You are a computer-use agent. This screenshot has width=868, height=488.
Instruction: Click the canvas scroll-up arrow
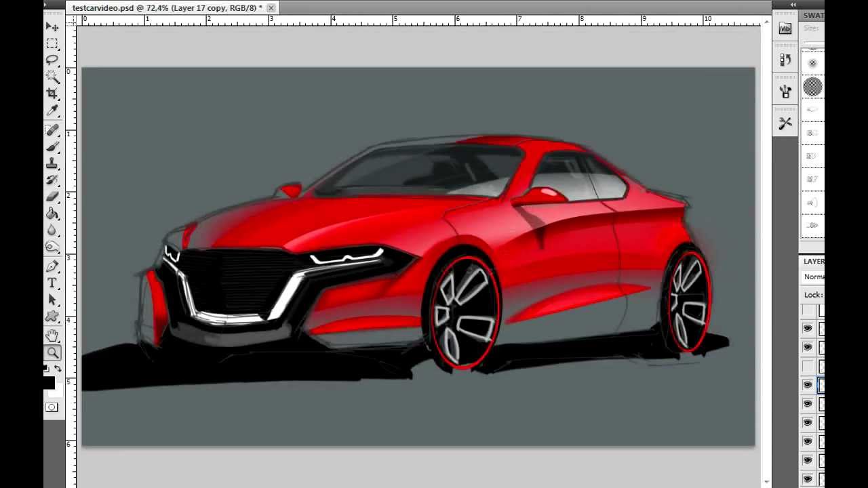coord(767,22)
